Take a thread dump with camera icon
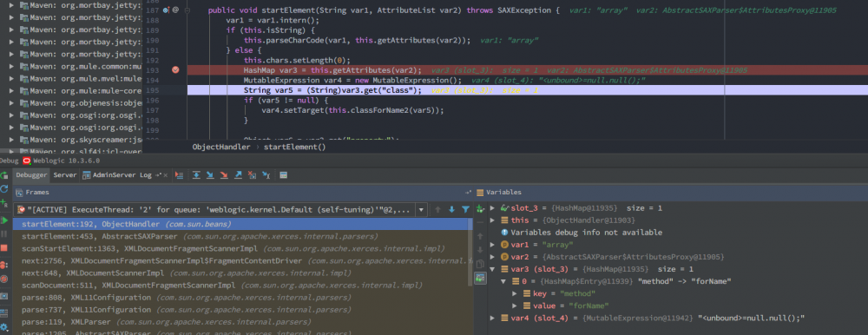The height and width of the screenshot is (335, 868). pyautogui.click(x=3, y=296)
